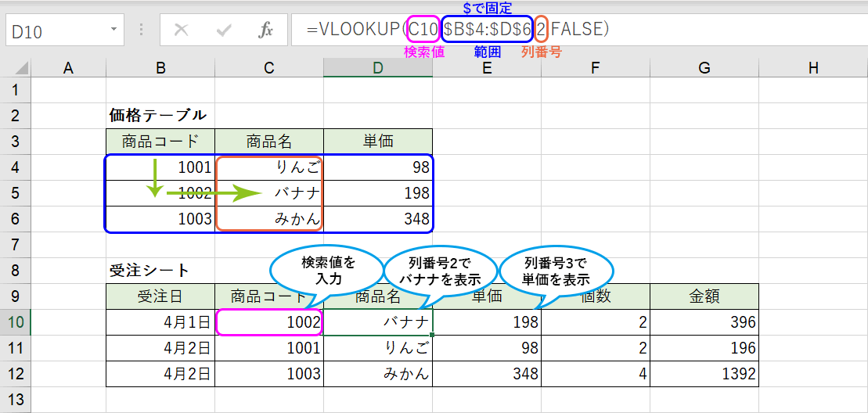Click the fill handle of cell D10

tap(432, 335)
